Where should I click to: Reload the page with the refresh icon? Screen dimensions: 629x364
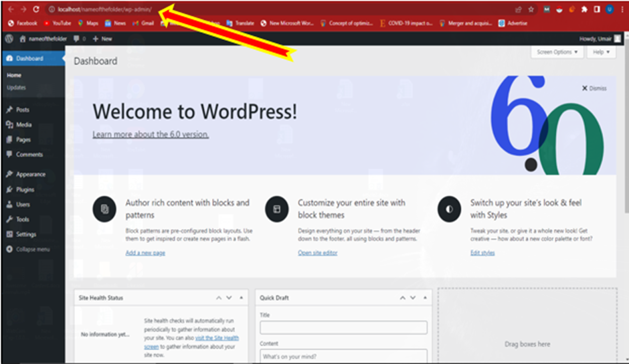36,9
